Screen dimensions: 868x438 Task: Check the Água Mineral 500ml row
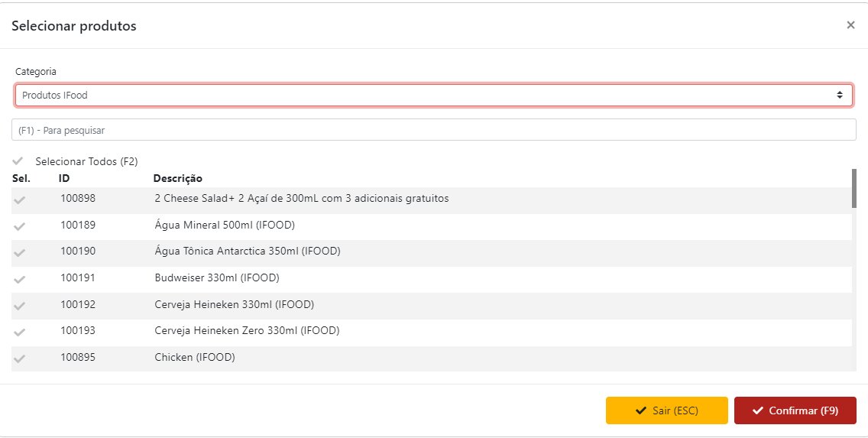coord(20,226)
